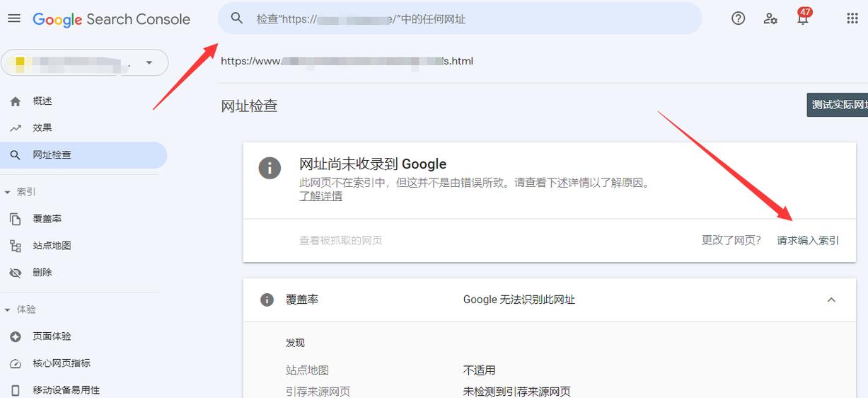
Task: Click the 更改了网页? text
Action: 731,241
